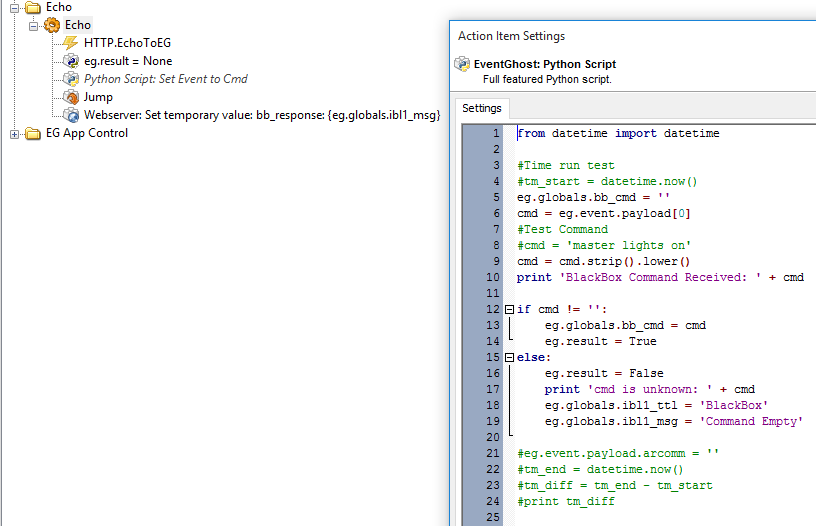Click the Webserver action globe icon
The image size is (816, 526).
tap(71, 115)
